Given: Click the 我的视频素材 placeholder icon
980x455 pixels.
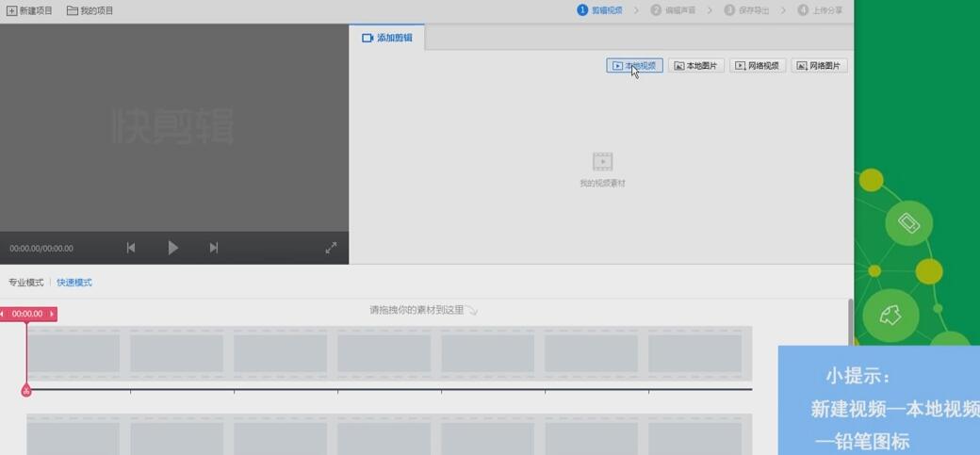Looking at the screenshot, I should [x=602, y=161].
